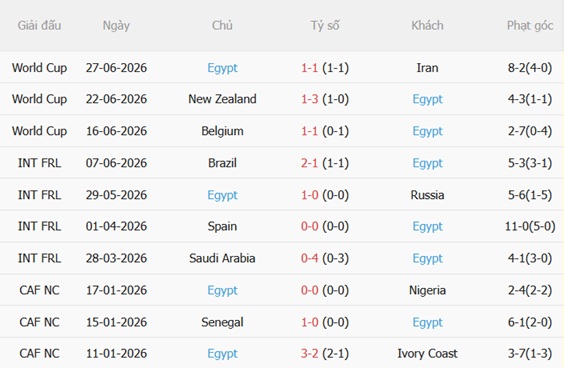Click the Phạt góc column header
The image size is (564, 368).
point(530,26)
